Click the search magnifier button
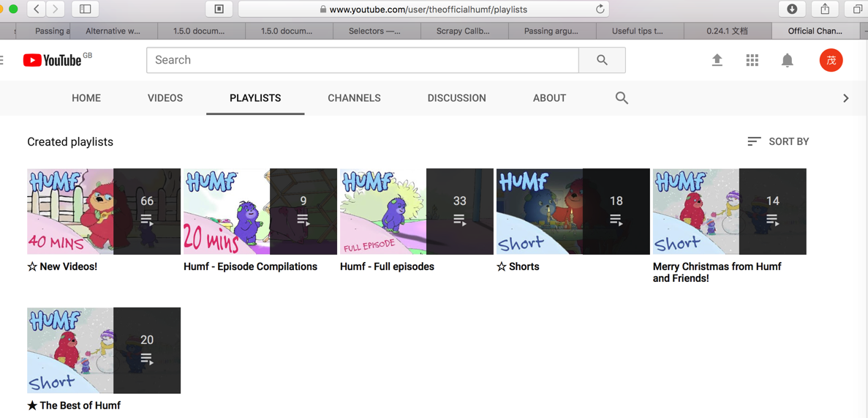The image size is (868, 418). click(603, 60)
